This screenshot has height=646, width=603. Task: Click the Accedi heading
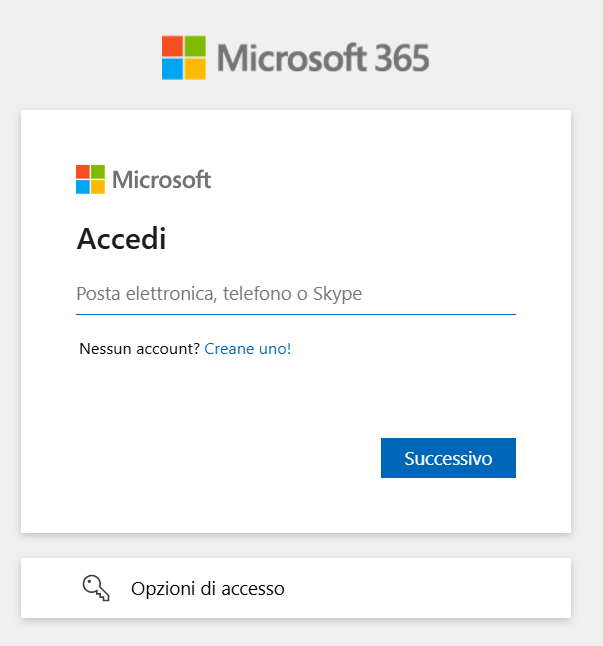point(121,239)
